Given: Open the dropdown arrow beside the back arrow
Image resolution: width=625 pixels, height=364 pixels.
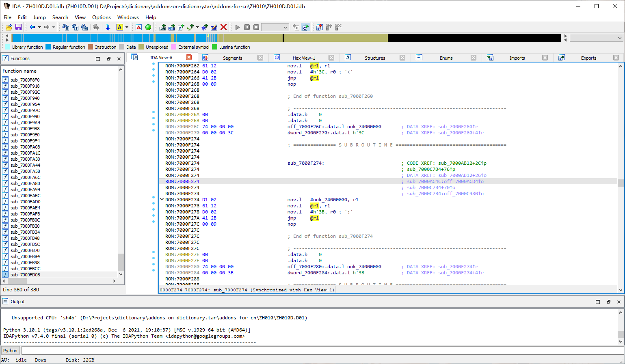Looking at the screenshot, I should pos(39,27).
